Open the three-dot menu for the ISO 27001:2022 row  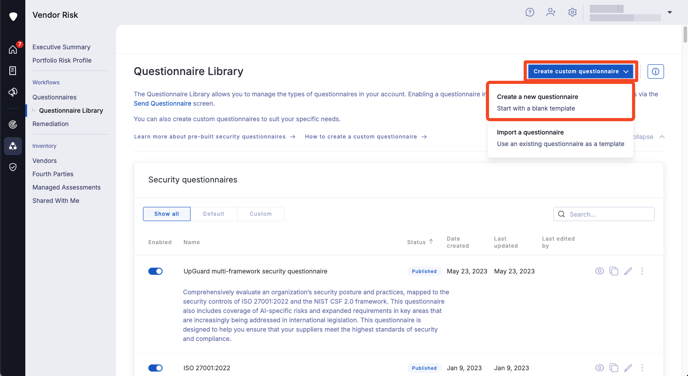pos(642,368)
